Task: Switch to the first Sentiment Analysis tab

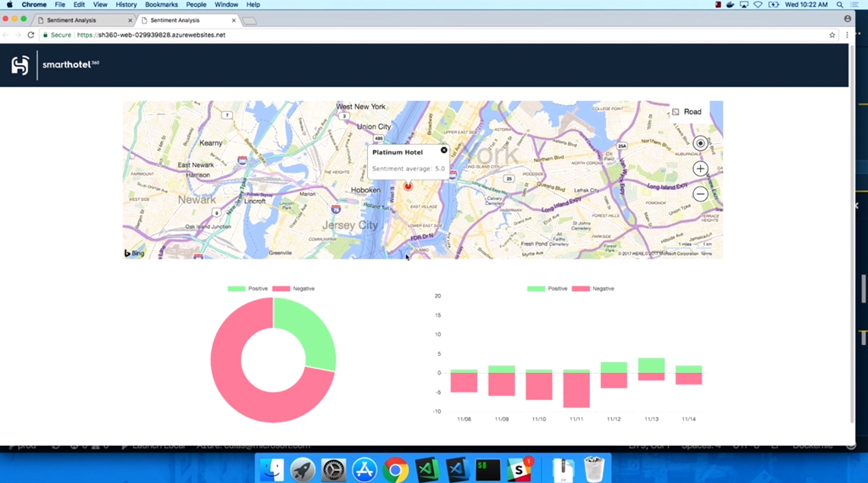Action: click(x=83, y=19)
